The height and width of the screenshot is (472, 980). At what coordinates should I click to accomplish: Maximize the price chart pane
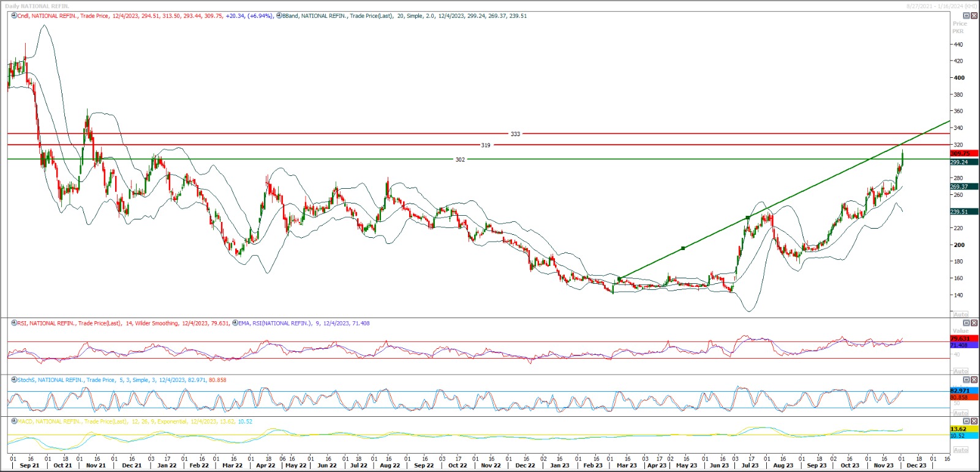(x=967, y=16)
